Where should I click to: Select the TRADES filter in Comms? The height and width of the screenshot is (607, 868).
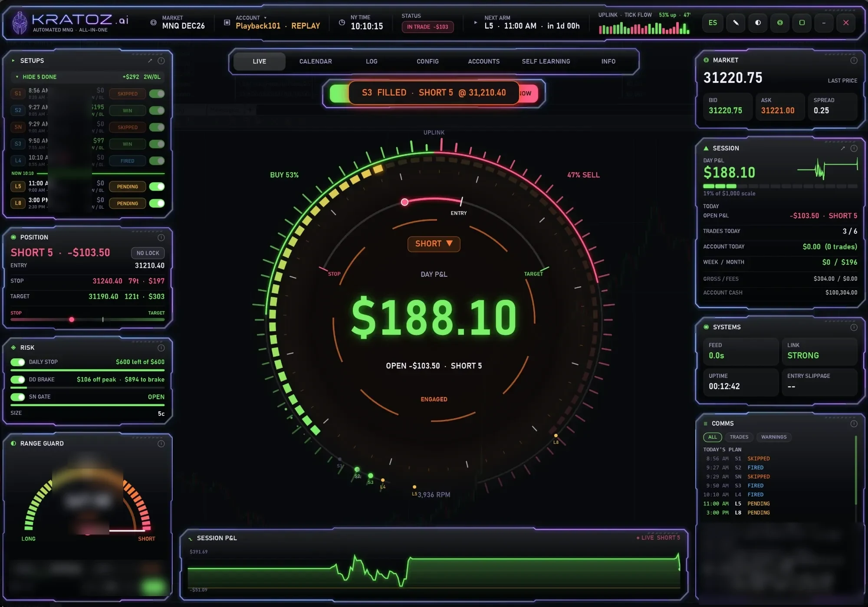coord(739,437)
